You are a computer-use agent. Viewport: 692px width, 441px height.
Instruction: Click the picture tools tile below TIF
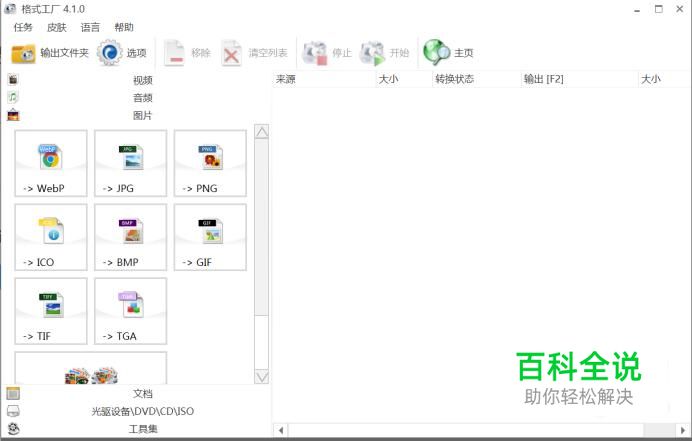click(91, 368)
